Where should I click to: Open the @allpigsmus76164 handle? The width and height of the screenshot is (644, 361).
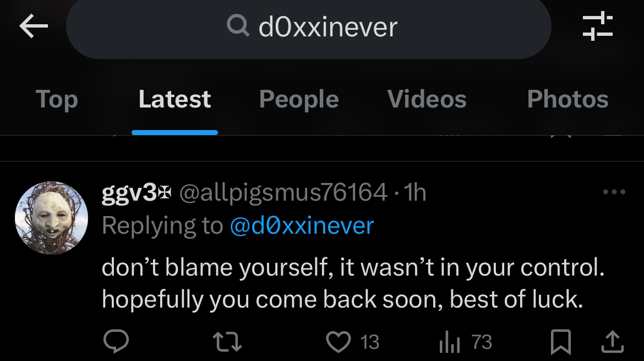tap(283, 192)
